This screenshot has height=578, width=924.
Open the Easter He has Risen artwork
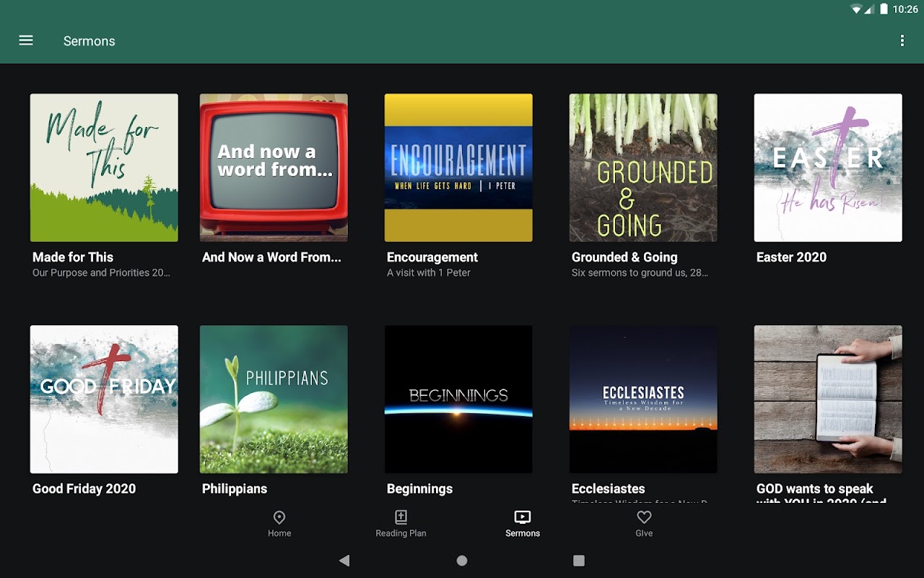pos(828,168)
